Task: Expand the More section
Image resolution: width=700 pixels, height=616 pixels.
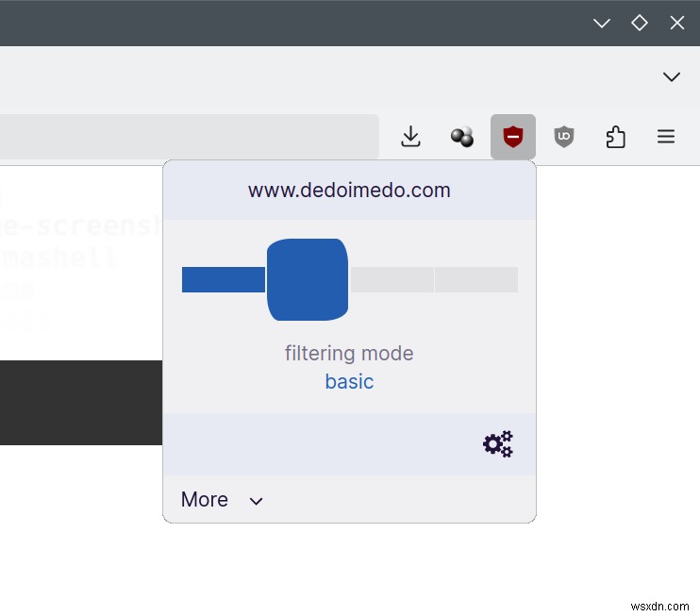Action: click(222, 499)
